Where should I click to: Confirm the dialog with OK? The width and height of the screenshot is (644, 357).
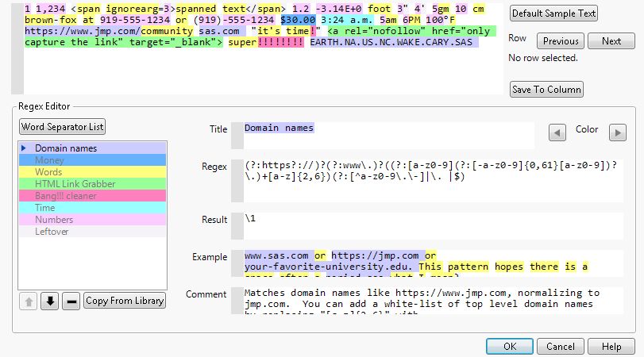[510, 347]
